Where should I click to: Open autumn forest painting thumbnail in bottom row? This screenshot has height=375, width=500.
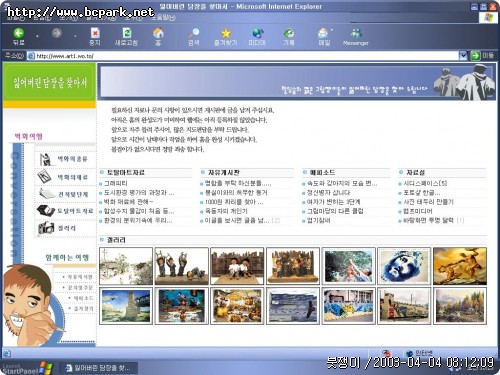tap(460, 306)
